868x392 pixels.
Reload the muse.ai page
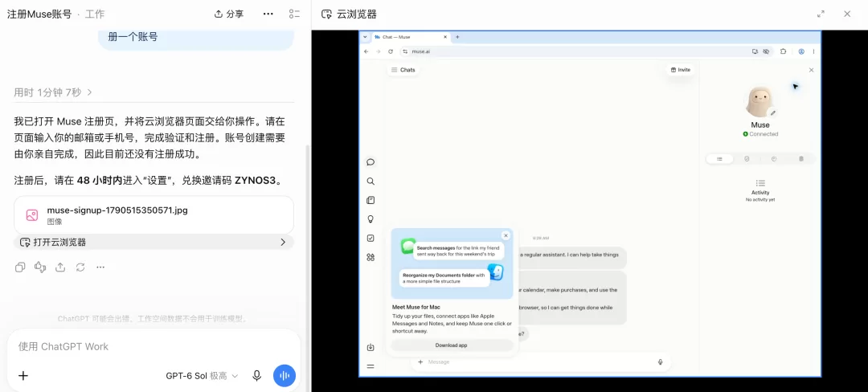pyautogui.click(x=391, y=51)
